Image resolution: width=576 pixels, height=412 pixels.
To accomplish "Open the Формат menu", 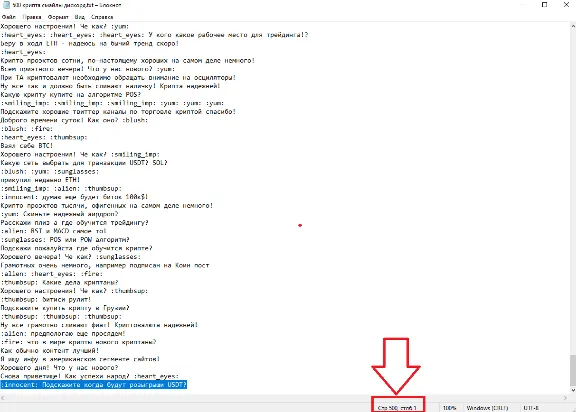I will 58,17.
